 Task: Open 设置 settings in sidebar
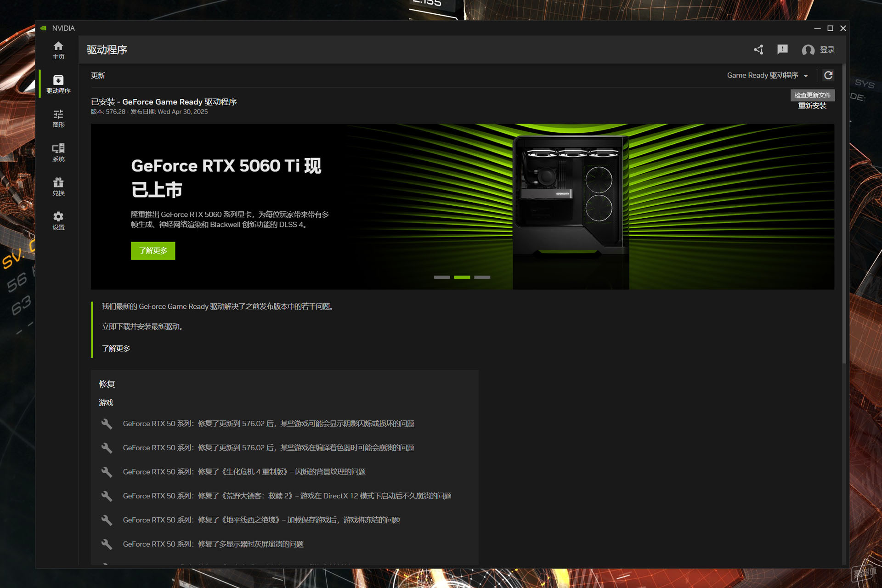[x=58, y=220]
